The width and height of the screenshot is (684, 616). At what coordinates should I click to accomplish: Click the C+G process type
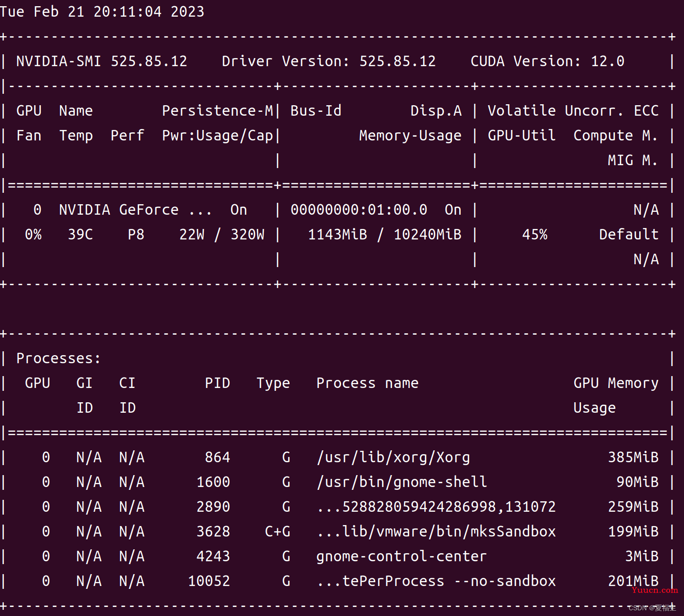277,531
